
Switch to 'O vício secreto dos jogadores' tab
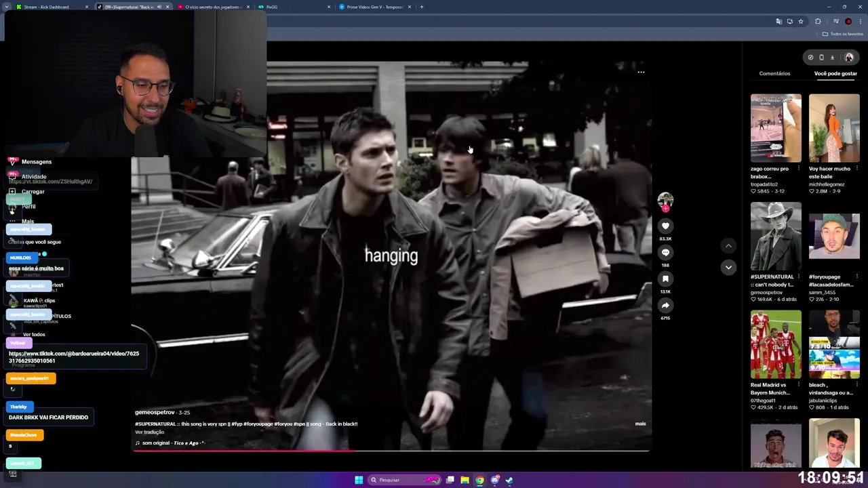tap(213, 7)
